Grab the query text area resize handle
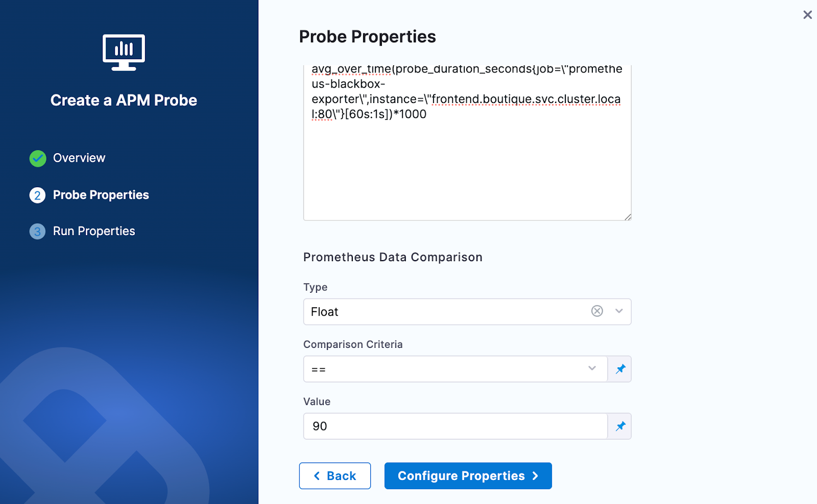Screen dimensions: 817x504 tap(628, 217)
